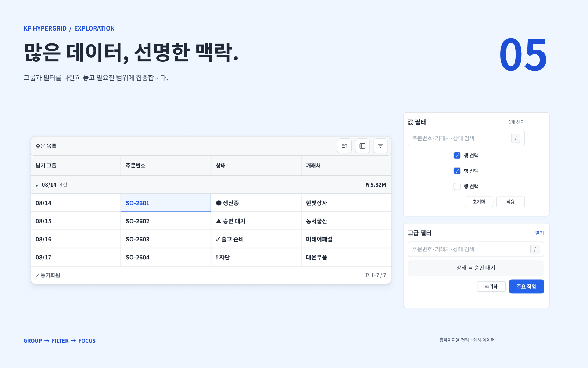
Task: Click the slash shortcut badge in 고급 필터 search
Action: [x=535, y=250]
